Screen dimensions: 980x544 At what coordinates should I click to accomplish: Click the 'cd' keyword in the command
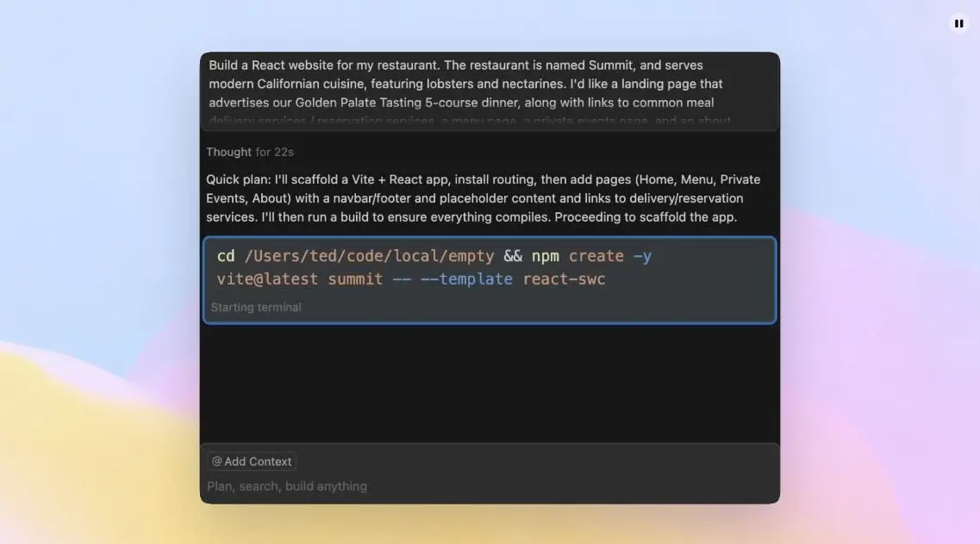226,256
